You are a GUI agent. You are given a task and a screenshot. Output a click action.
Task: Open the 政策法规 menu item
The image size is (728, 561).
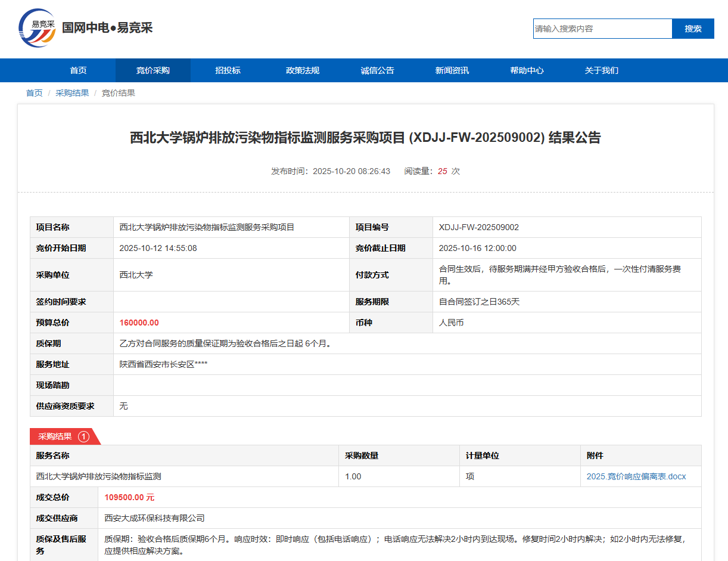[x=303, y=70]
